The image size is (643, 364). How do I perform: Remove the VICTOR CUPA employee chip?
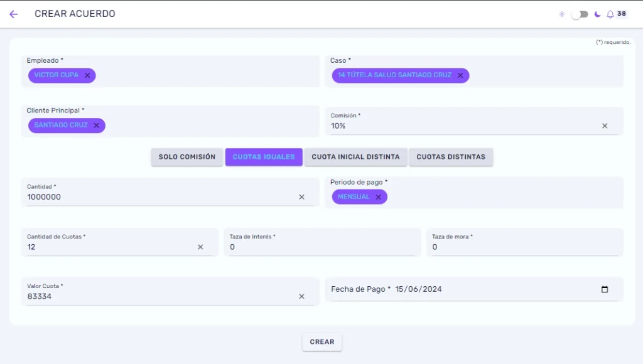point(87,75)
